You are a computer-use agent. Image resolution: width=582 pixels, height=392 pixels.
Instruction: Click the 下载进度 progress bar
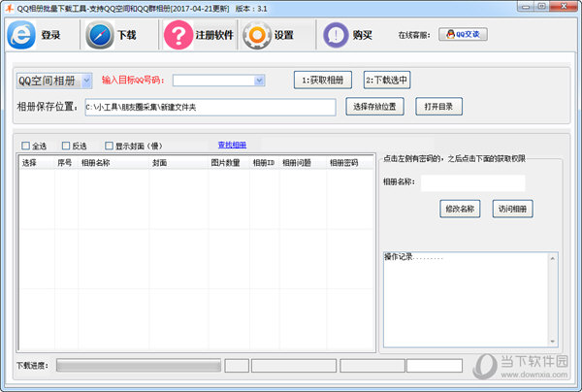pos(139,365)
